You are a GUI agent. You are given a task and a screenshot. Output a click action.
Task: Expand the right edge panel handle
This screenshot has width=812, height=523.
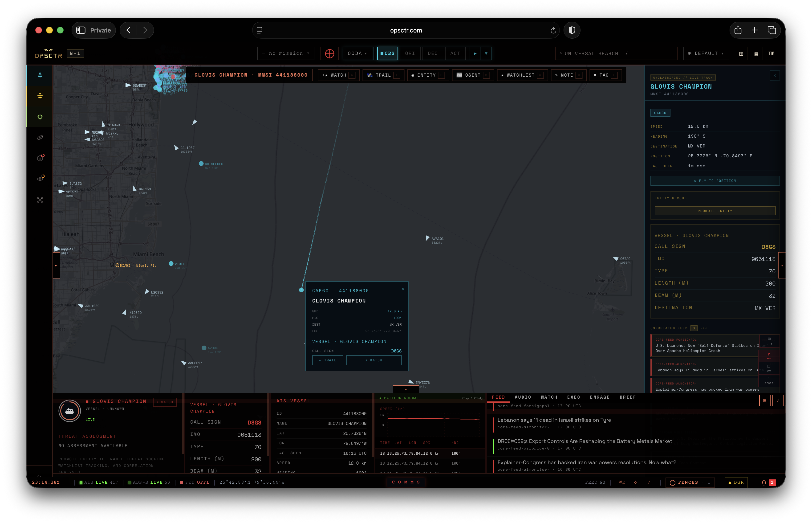(782, 266)
